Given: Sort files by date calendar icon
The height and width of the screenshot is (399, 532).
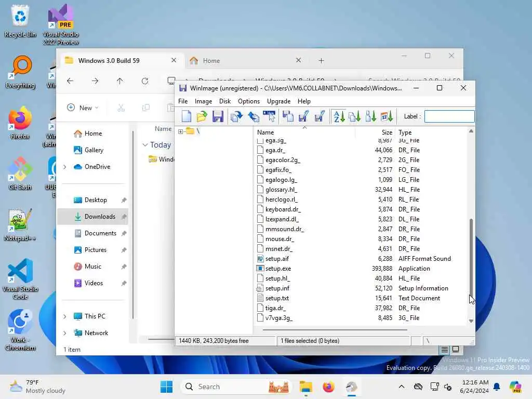Looking at the screenshot, I should pyautogui.click(x=387, y=116).
